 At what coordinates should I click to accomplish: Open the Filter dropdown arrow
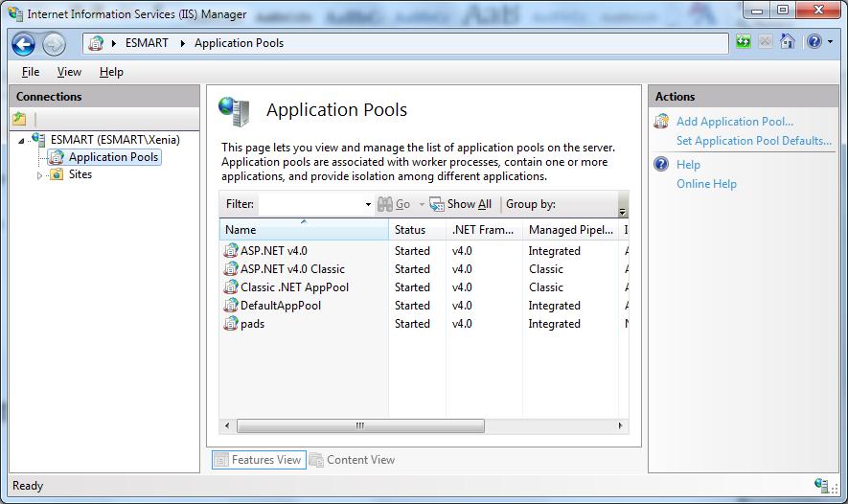tap(368, 204)
